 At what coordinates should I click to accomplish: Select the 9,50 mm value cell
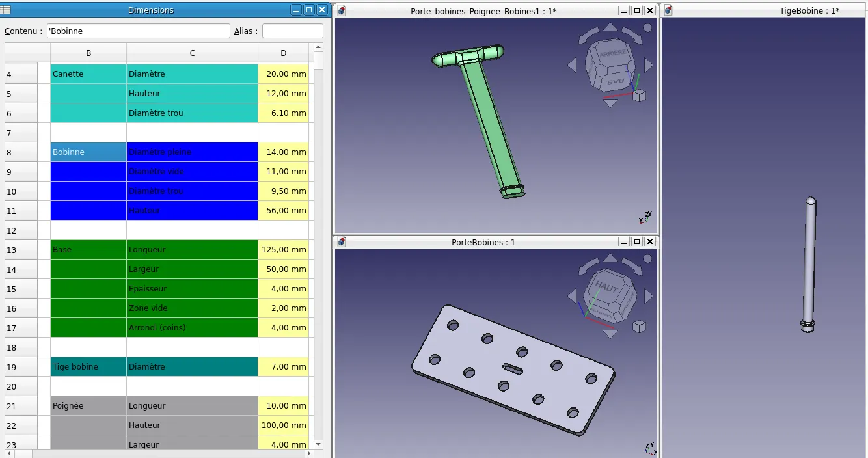[x=284, y=191]
